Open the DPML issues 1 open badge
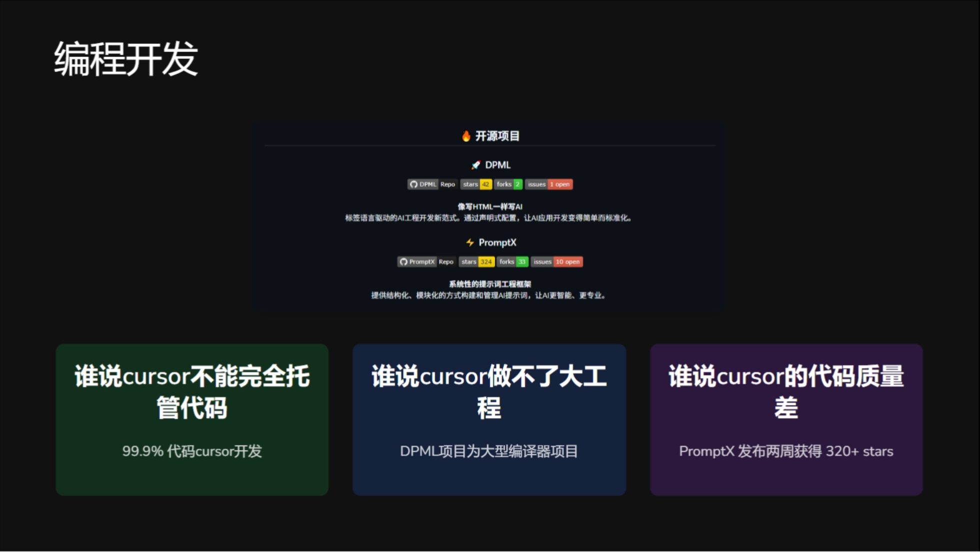This screenshot has width=980, height=552. 549,184
